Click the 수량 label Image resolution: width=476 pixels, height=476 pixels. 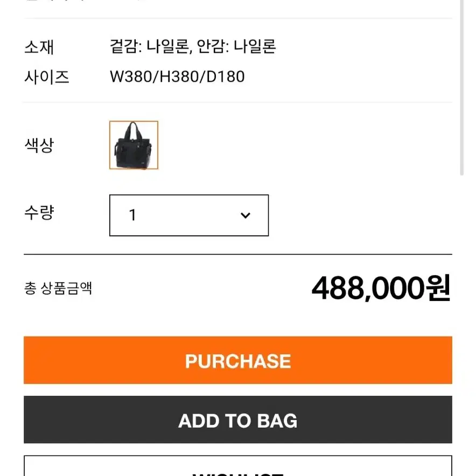tap(39, 213)
